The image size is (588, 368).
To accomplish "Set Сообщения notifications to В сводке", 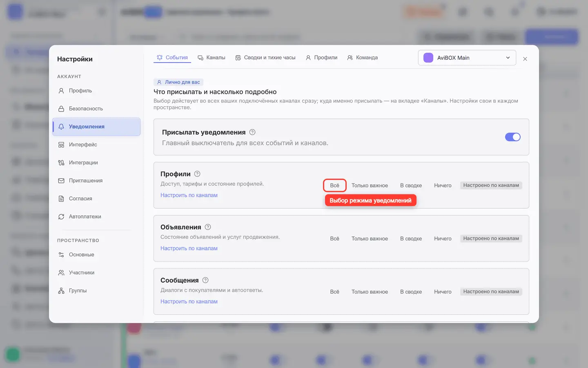I will click(411, 292).
